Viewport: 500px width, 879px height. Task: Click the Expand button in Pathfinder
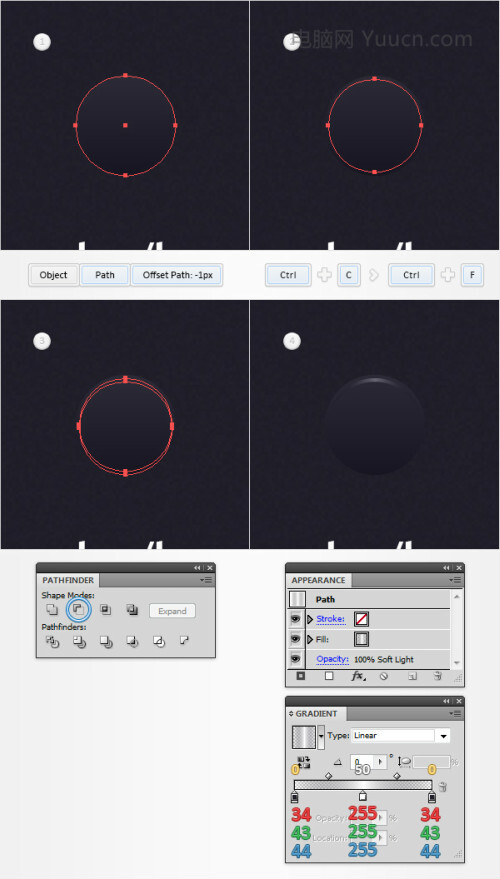pyautogui.click(x=172, y=611)
